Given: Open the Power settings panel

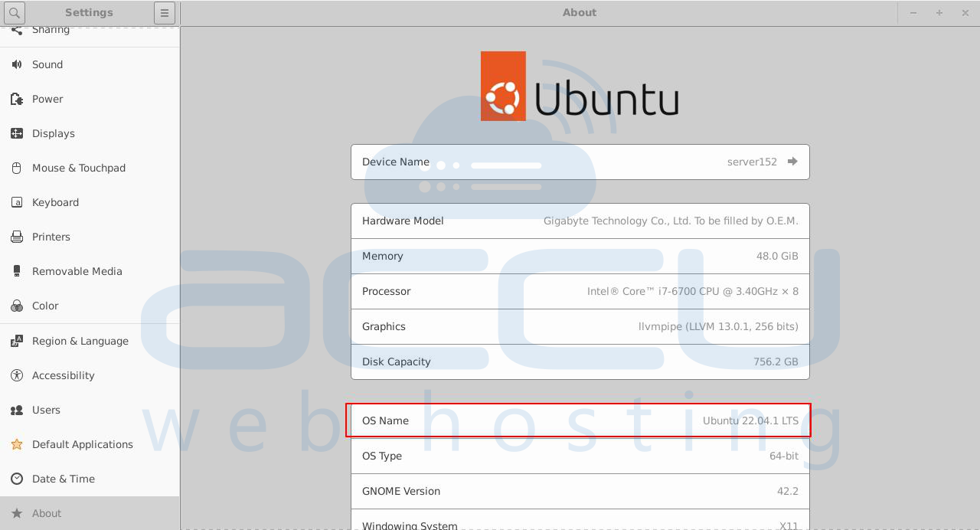Looking at the screenshot, I should tap(90, 99).
